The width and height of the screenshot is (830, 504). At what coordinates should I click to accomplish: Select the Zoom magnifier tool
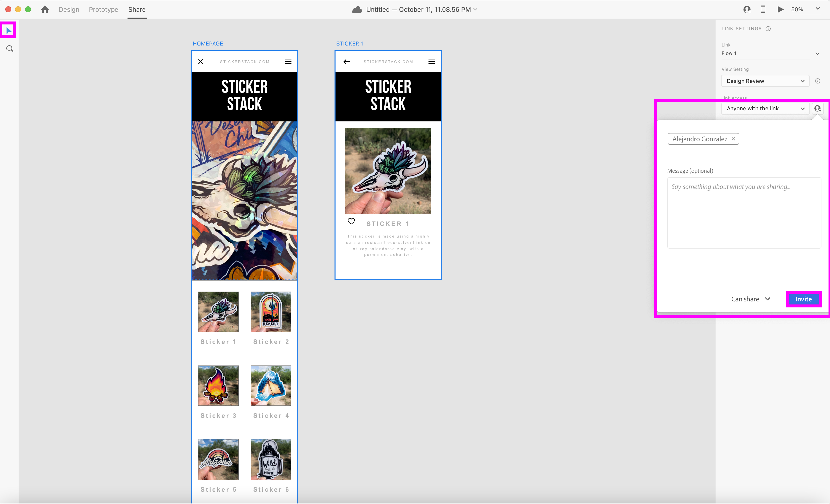pos(10,49)
